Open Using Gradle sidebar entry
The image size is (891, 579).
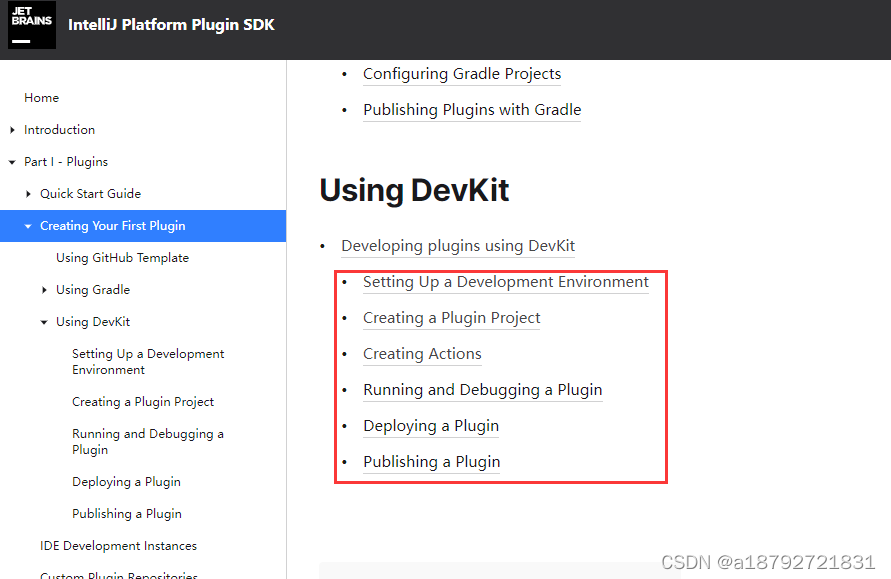pyautogui.click(x=93, y=290)
